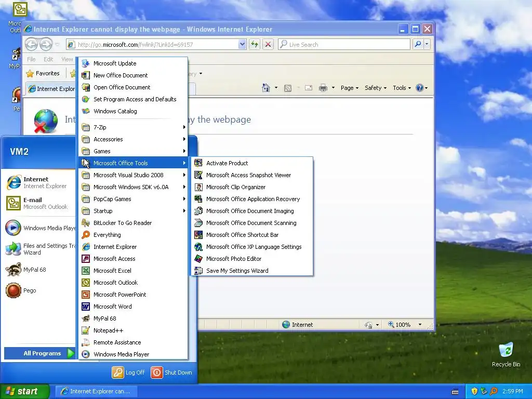Screen dimensions: 532x399
Task: Expand the 7-Zip program folder
Action: 133,127
